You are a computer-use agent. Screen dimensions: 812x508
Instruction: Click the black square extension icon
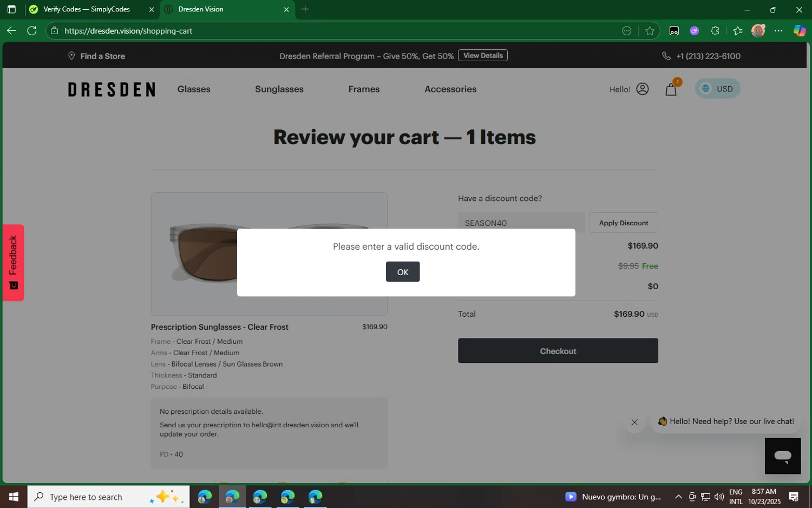pyautogui.click(x=674, y=31)
